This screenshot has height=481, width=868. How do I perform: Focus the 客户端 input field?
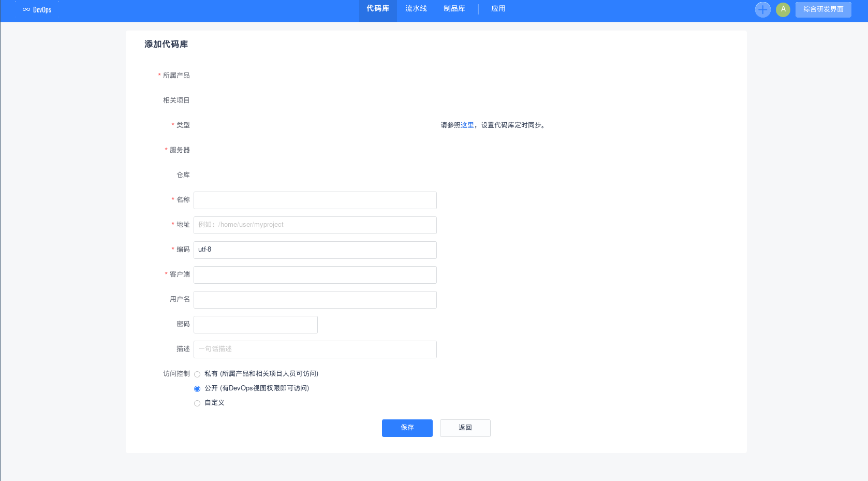315,275
